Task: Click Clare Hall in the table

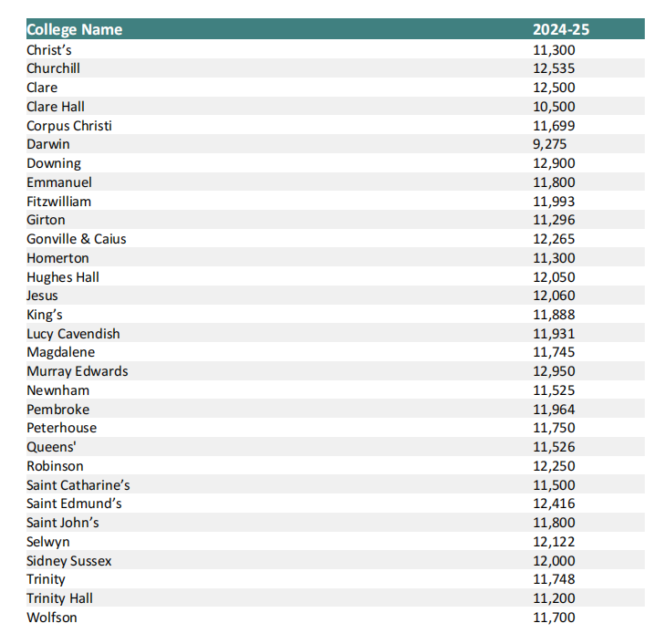Action: (x=56, y=107)
